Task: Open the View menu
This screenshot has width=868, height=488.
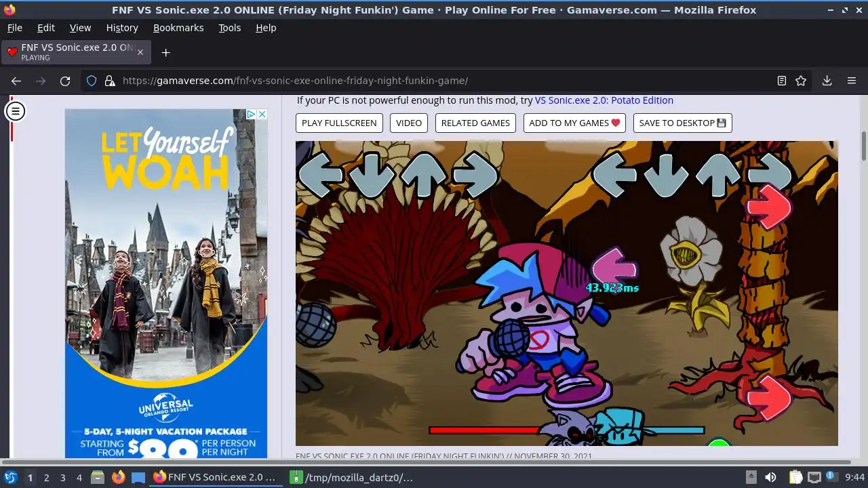Action: (x=80, y=28)
